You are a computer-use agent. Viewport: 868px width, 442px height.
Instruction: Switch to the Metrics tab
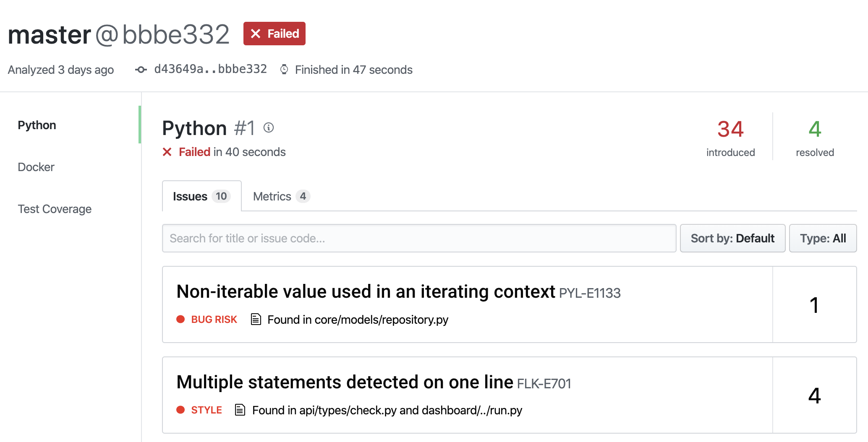point(281,196)
